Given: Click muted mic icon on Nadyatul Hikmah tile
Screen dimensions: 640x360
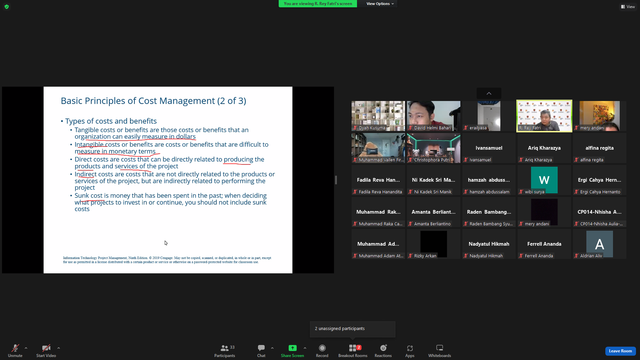Looking at the screenshot, I should tap(466, 256).
